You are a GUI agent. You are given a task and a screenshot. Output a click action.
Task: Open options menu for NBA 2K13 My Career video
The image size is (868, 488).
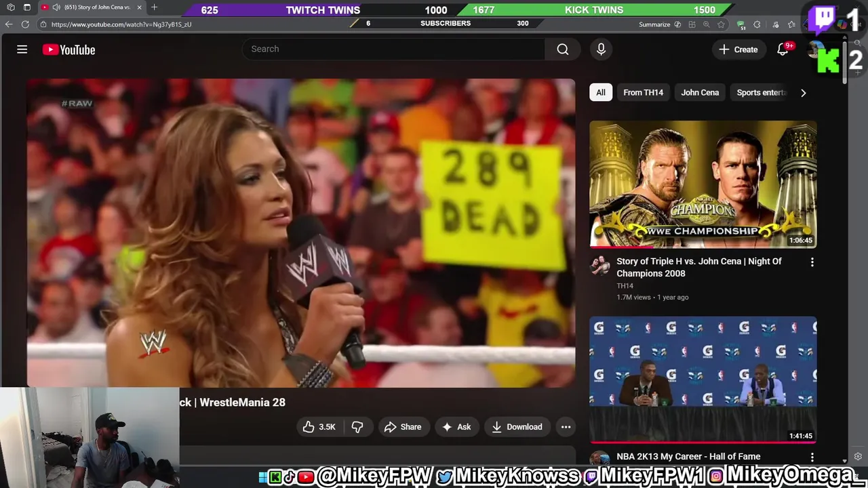point(812,457)
